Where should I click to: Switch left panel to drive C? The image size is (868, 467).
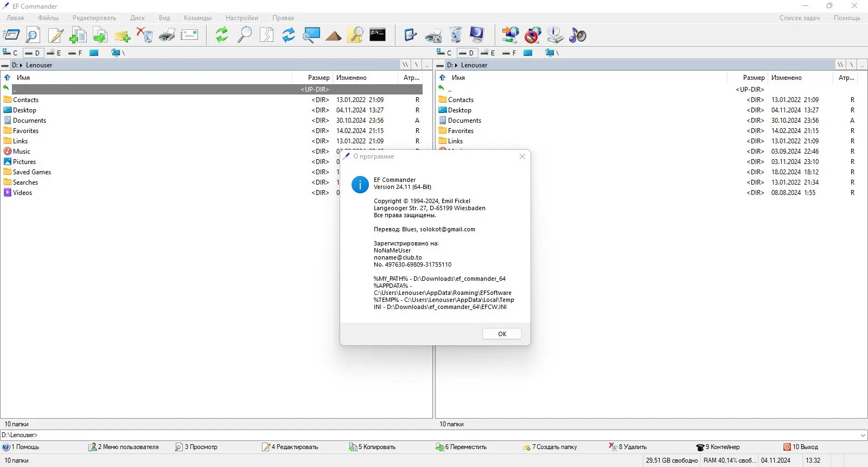[10, 53]
